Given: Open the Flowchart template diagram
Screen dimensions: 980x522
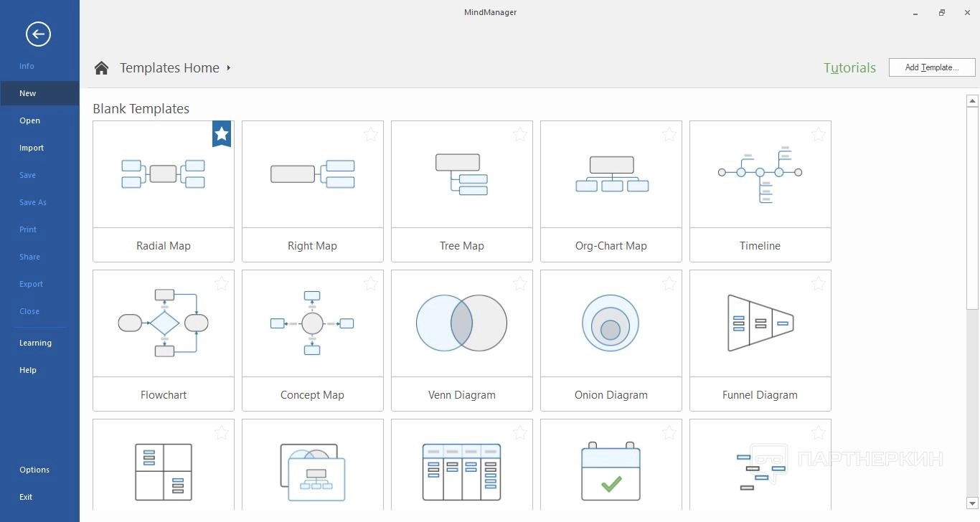Looking at the screenshot, I should tap(164, 323).
